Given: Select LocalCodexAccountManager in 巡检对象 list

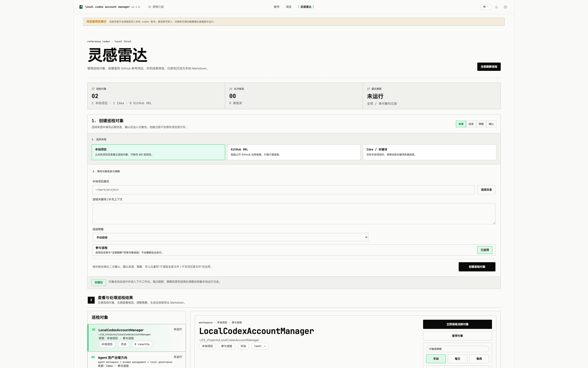Looking at the screenshot, I should 137,338.
